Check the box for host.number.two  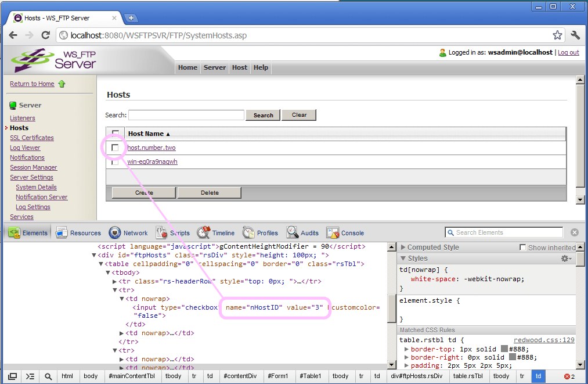115,148
